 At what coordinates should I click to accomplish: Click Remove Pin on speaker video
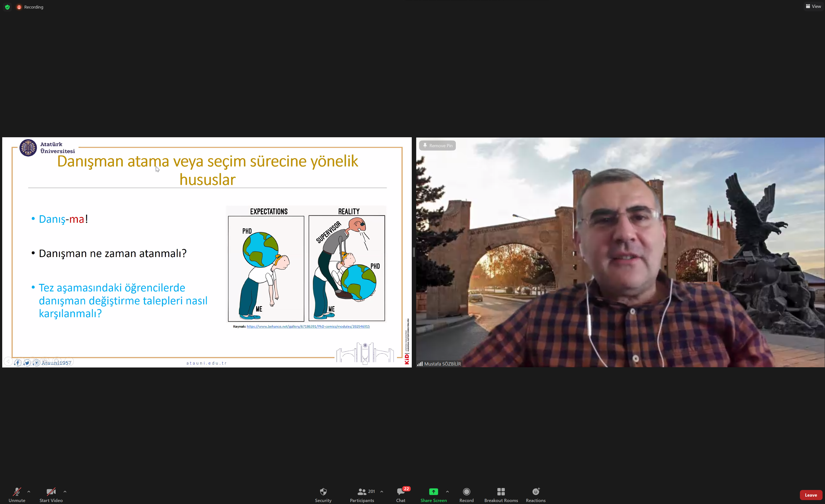coord(437,146)
